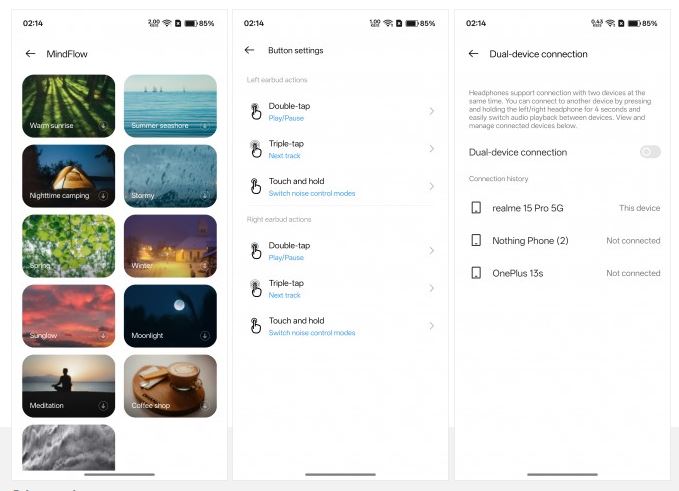Expand left earbud Double-tap chevron
679x491 pixels.
point(431,111)
